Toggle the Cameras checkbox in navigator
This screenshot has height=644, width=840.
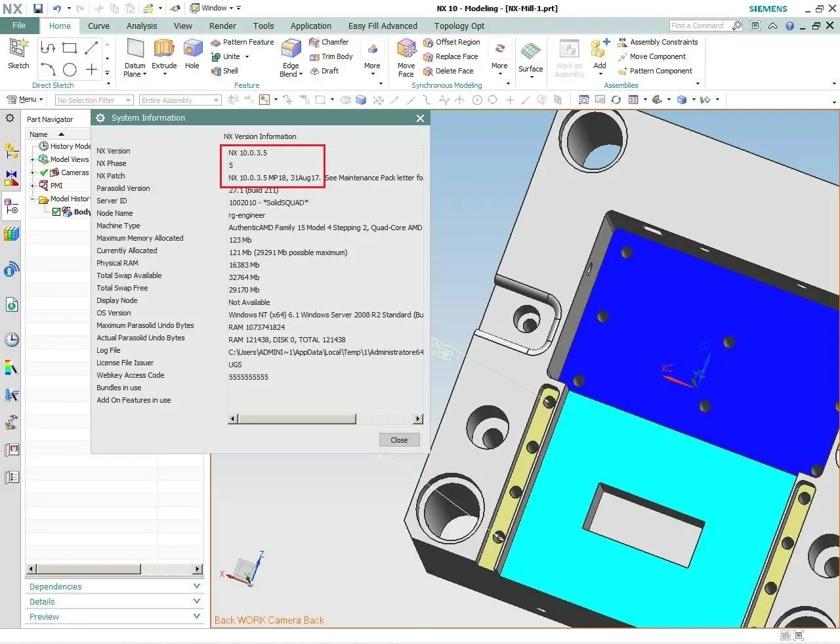click(44, 172)
